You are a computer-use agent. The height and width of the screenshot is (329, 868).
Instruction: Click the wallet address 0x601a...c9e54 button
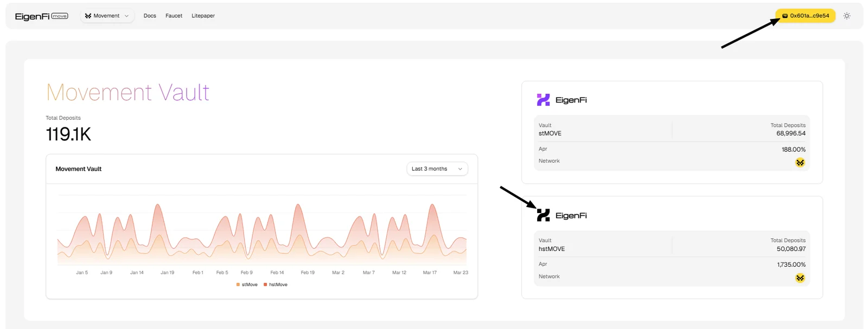tap(805, 16)
